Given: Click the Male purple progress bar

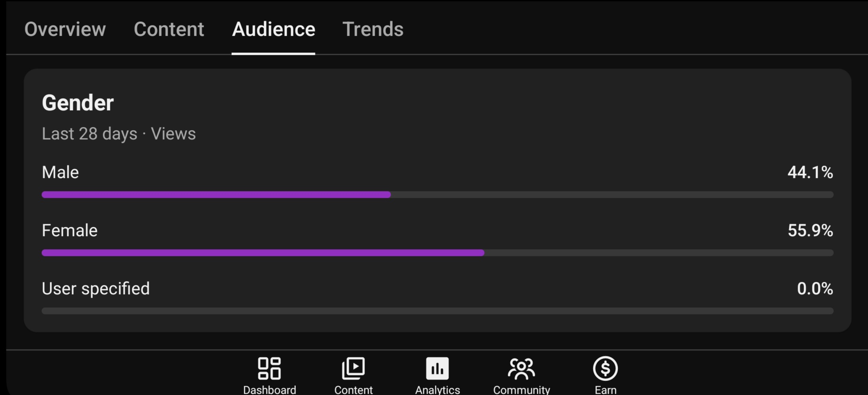Looking at the screenshot, I should pos(216,195).
